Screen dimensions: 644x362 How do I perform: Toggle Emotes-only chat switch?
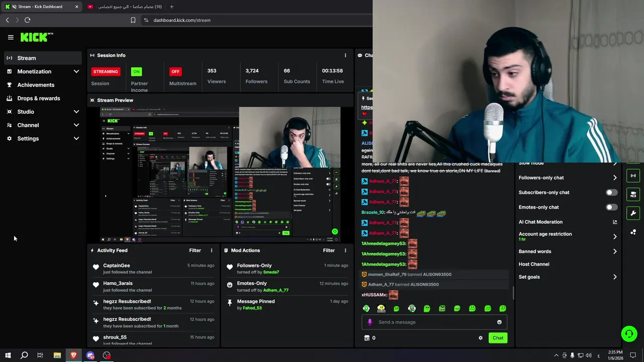(x=611, y=207)
